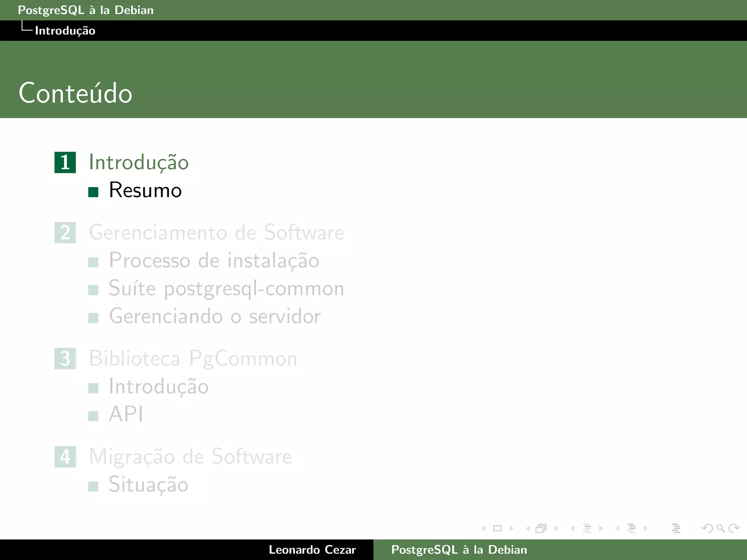Click the go-back curved arrow icon

click(707, 528)
